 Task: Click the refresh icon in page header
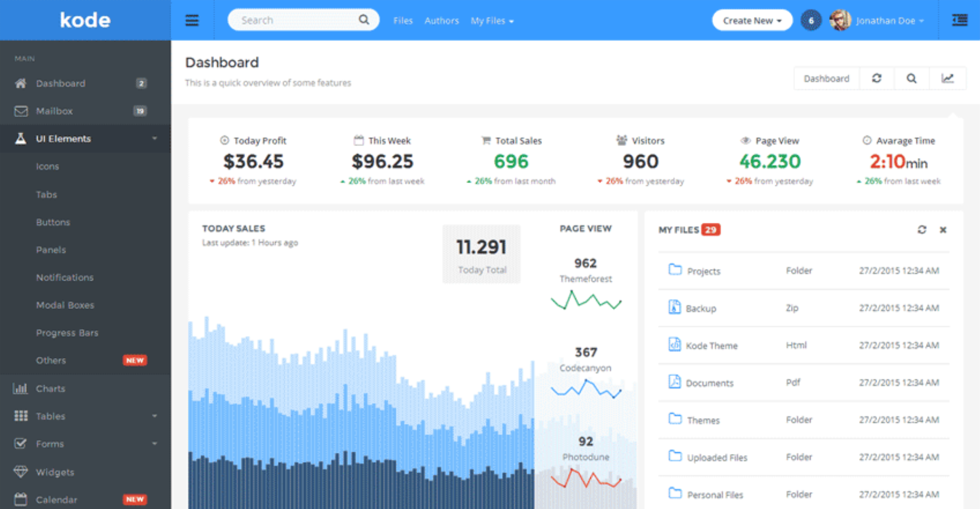876,78
